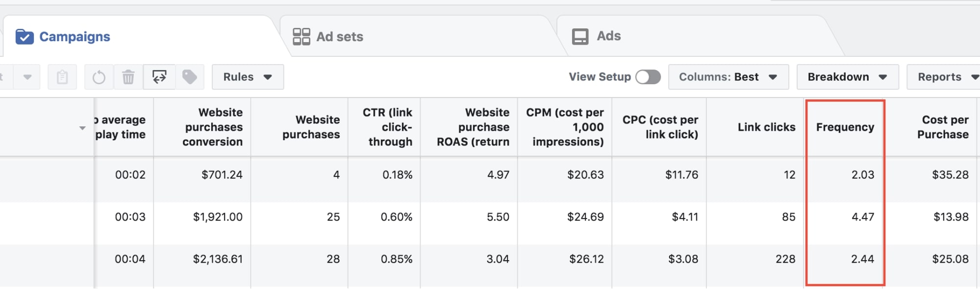Screen dimensions: 980x289
Task: Click the Ad sets grid icon
Action: [302, 37]
